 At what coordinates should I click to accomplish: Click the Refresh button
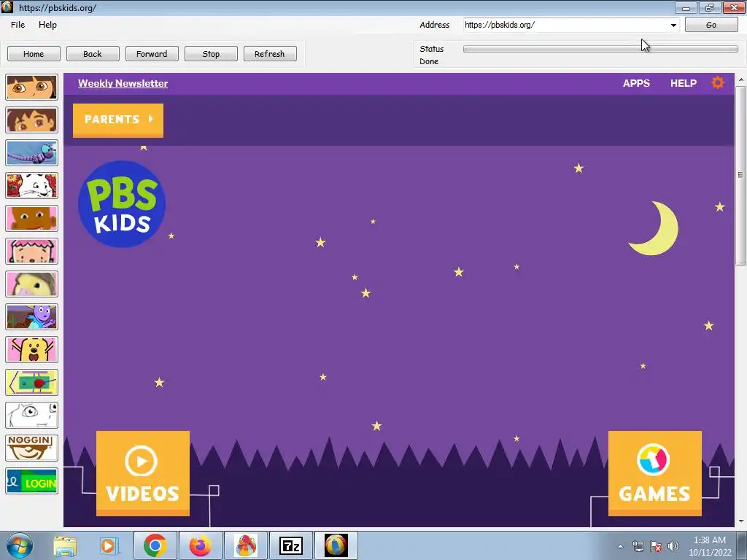(x=270, y=54)
